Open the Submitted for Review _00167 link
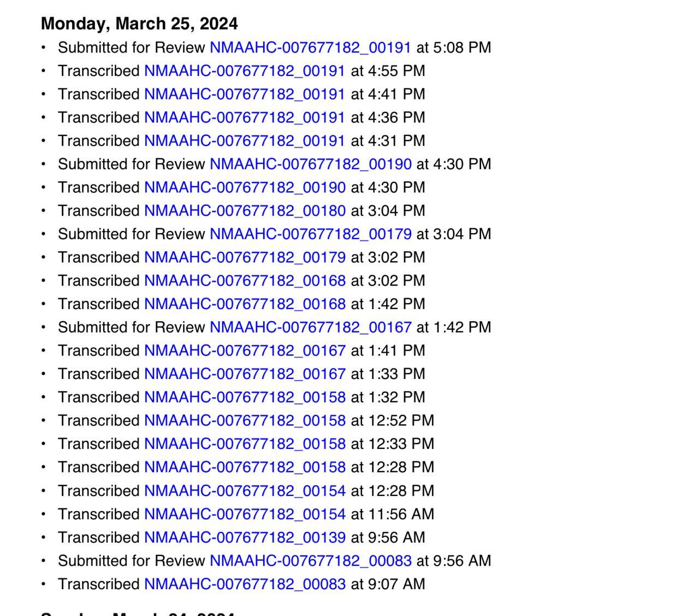 coord(310,328)
